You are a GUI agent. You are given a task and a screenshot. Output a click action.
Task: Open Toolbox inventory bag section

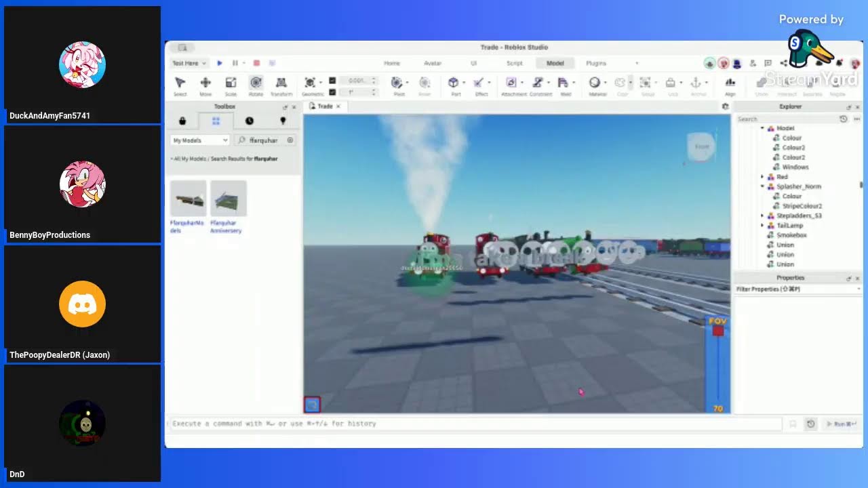click(182, 121)
